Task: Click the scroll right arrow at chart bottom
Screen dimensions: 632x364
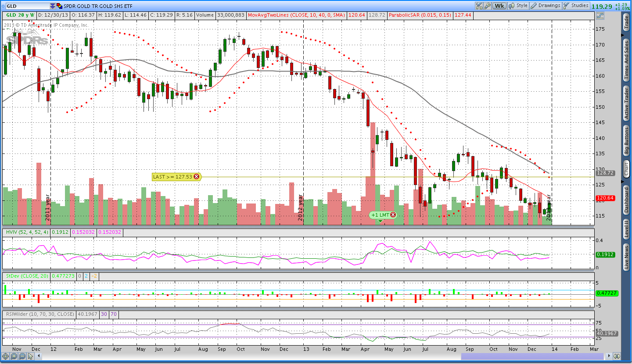Action: 609,356
